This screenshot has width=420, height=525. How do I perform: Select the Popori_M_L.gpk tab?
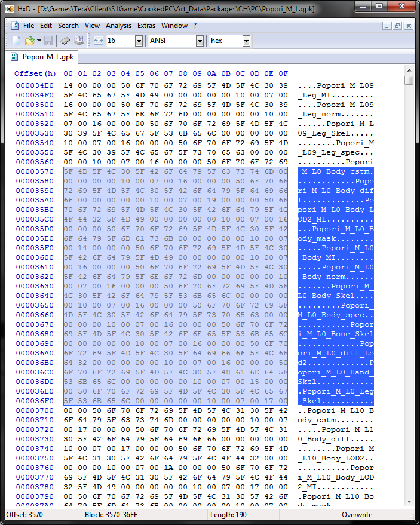(x=42, y=57)
